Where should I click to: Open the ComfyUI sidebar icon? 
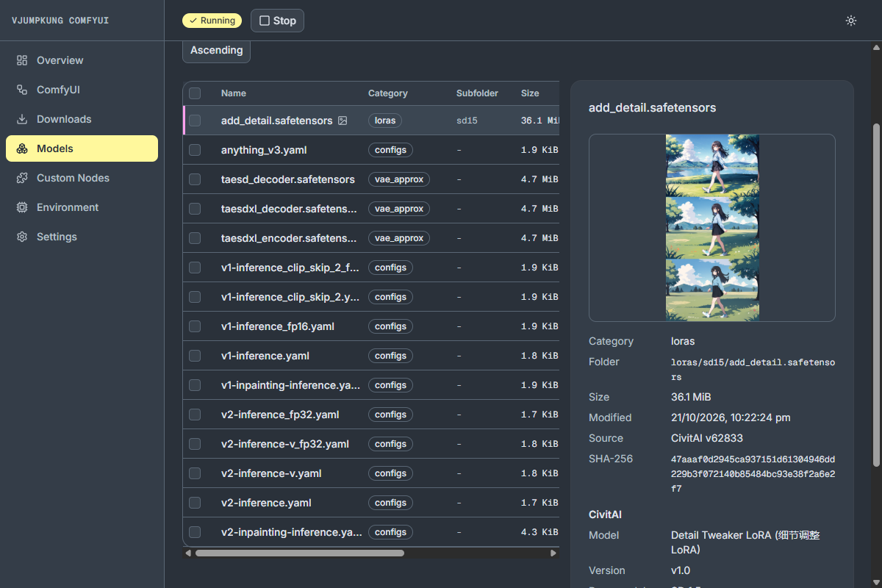pyautogui.click(x=22, y=90)
